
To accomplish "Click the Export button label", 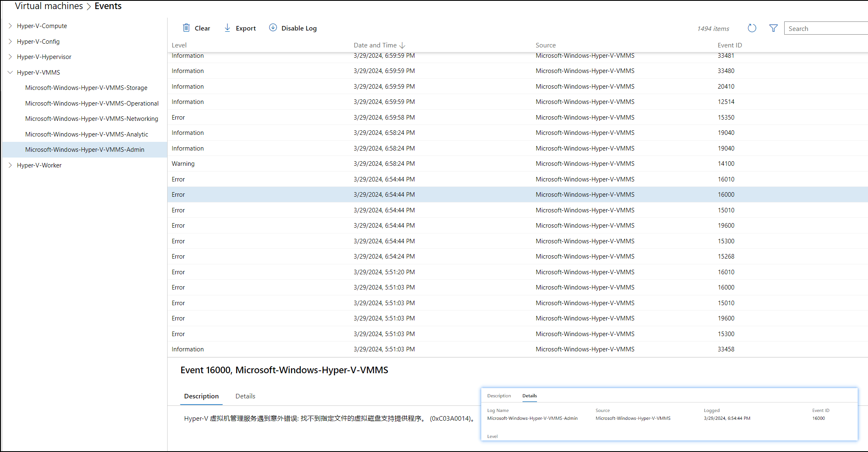I will coord(246,28).
